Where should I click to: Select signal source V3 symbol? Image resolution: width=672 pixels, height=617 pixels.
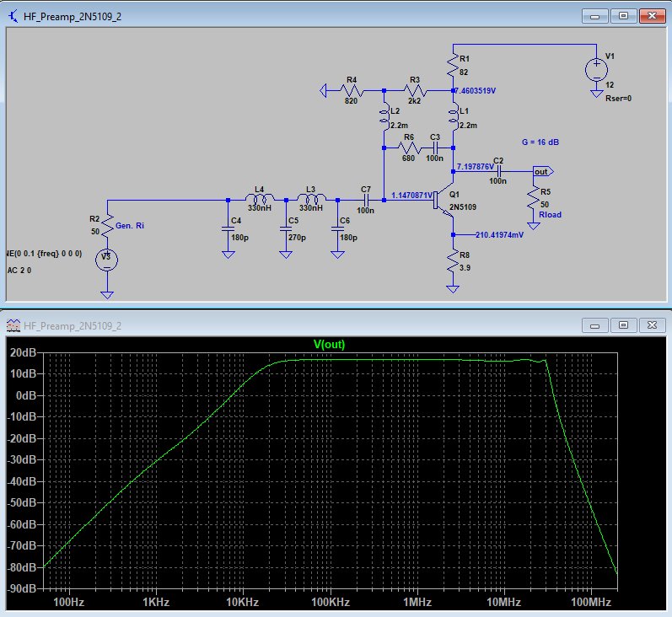coord(107,260)
